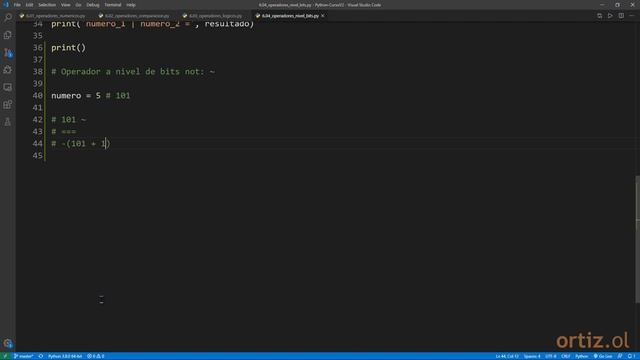
Task: Click line number 36 in the gutter
Action: click(38, 48)
